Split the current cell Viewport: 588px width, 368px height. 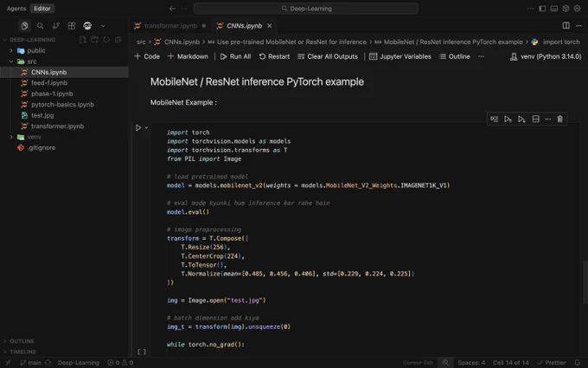tap(535, 119)
